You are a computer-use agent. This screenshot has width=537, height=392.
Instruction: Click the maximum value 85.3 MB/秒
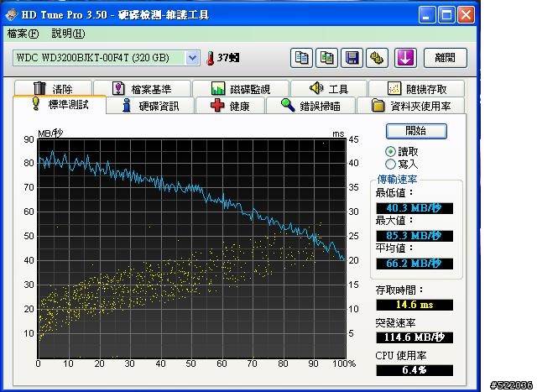click(x=414, y=236)
